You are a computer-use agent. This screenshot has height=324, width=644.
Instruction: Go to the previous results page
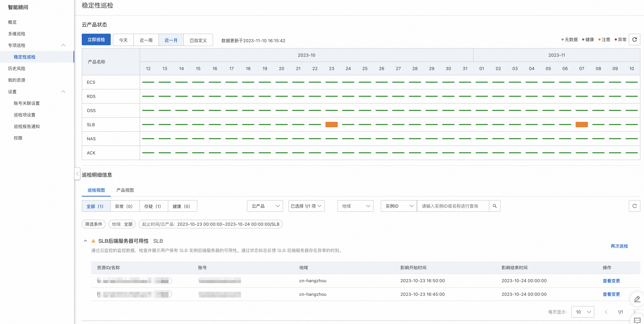click(606, 312)
